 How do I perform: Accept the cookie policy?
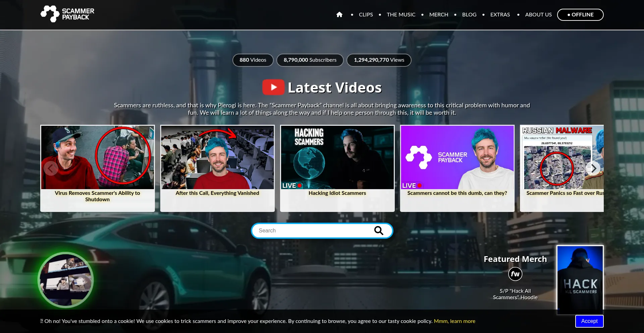589,321
